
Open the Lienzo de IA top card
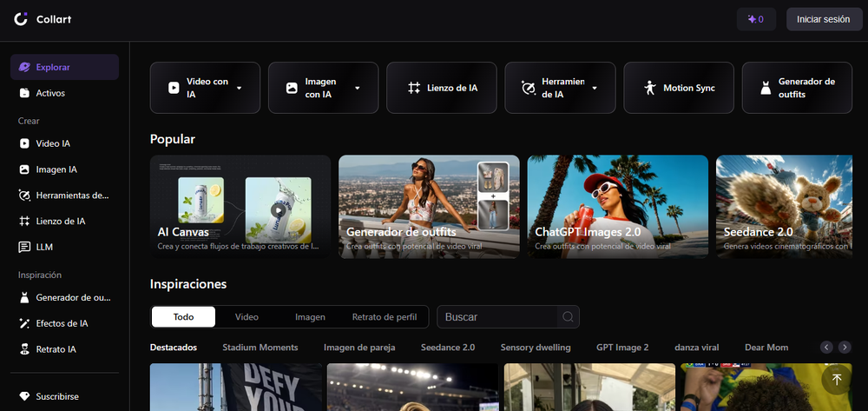click(442, 88)
